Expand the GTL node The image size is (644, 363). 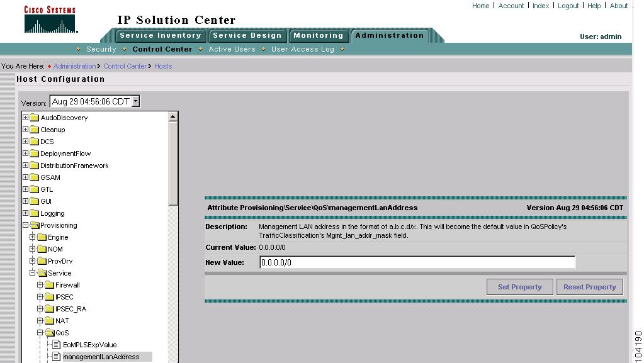[x=25, y=189]
